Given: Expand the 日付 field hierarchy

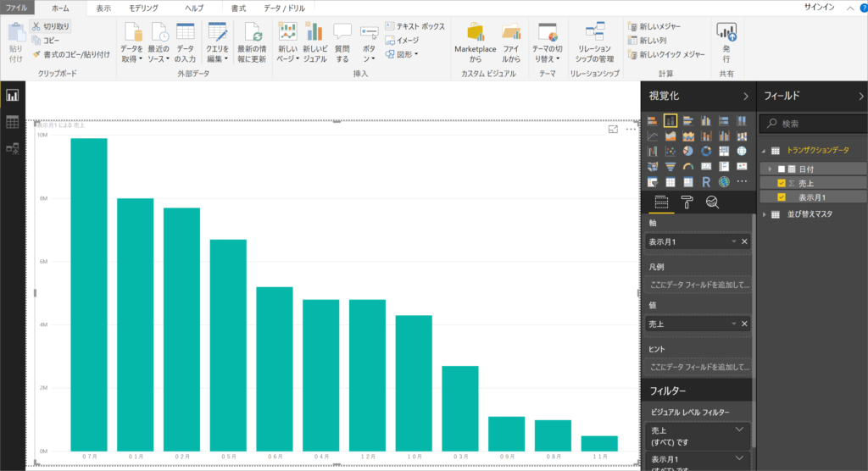Looking at the screenshot, I should (x=770, y=169).
